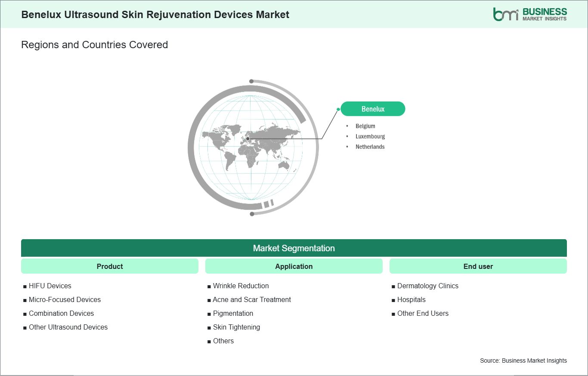Click the Source: Business Market Insights text

point(523,361)
